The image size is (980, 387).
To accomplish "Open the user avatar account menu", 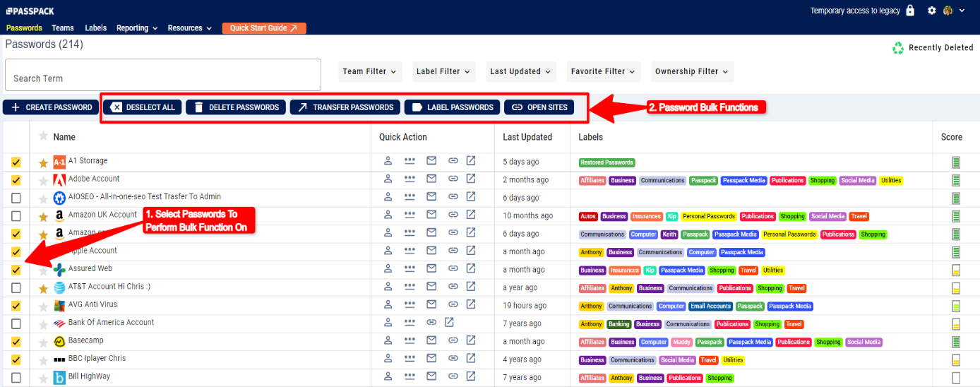I will [x=953, y=11].
